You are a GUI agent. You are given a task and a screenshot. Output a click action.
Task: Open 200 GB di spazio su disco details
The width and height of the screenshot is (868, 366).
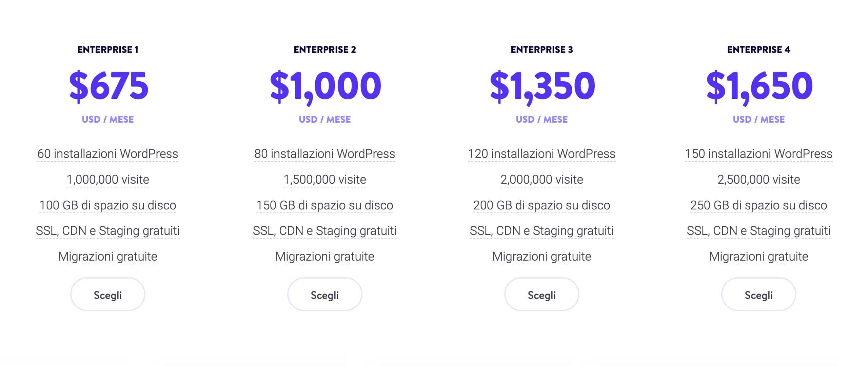(541, 205)
